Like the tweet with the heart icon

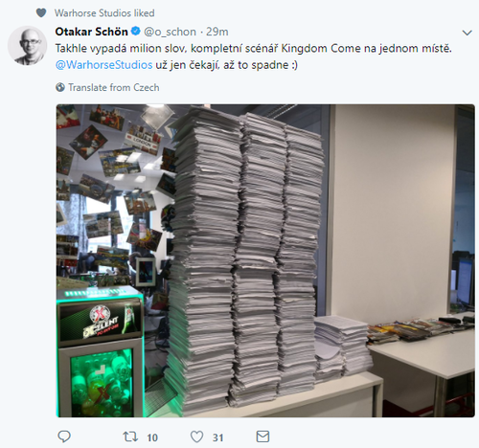click(x=196, y=437)
